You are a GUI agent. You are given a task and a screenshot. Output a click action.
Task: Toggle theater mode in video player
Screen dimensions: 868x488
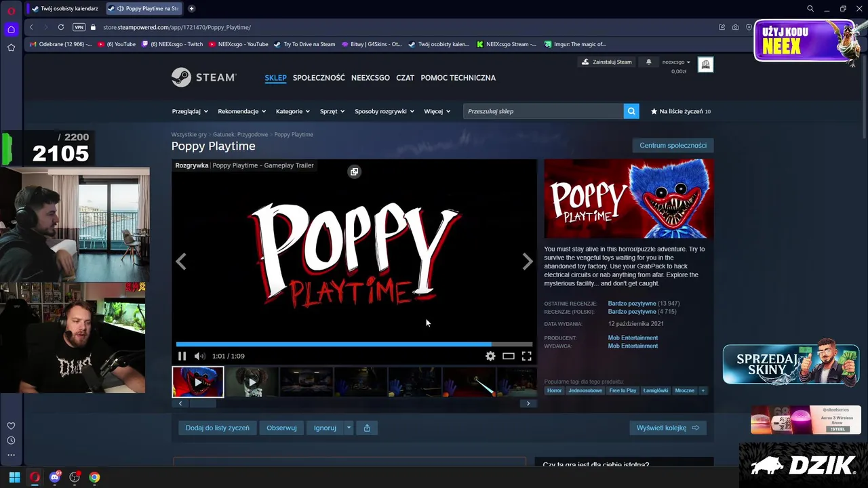[x=509, y=356]
